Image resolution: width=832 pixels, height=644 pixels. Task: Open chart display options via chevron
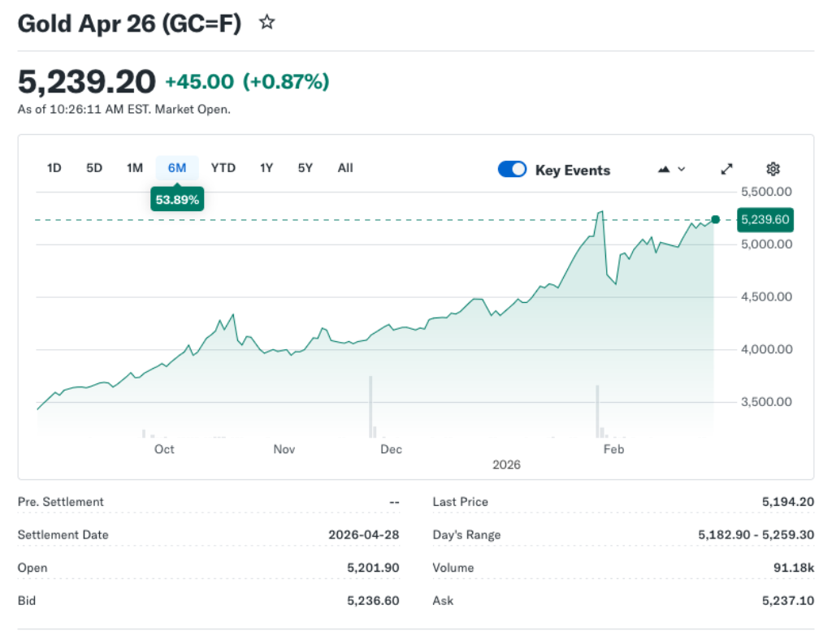[681, 169]
